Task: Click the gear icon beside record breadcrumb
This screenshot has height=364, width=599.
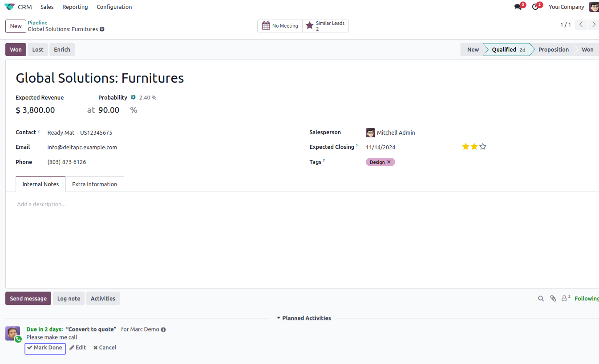Action: [102, 29]
